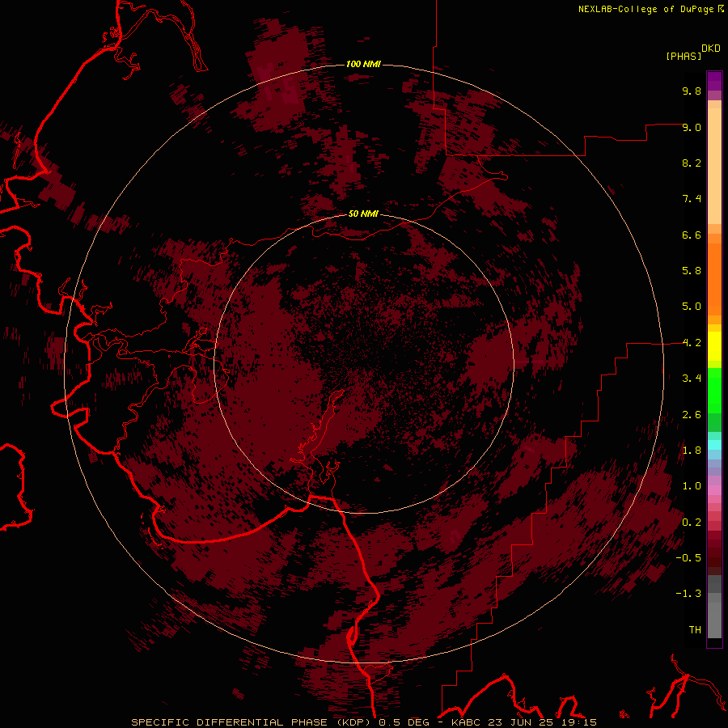Click the [PHAS] legend label

(x=684, y=56)
